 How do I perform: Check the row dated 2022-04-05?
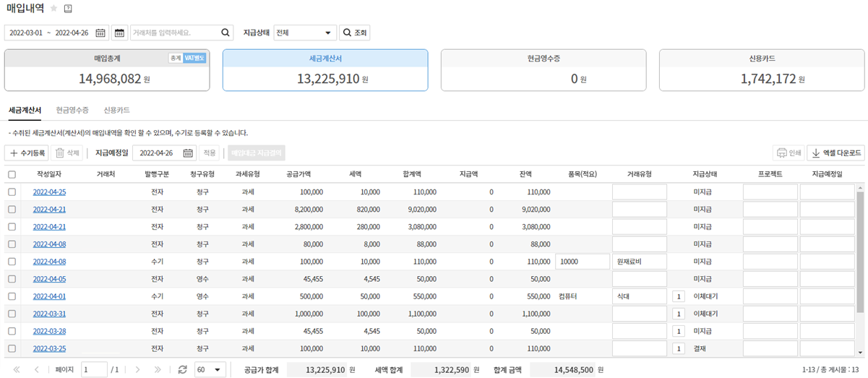(x=12, y=279)
